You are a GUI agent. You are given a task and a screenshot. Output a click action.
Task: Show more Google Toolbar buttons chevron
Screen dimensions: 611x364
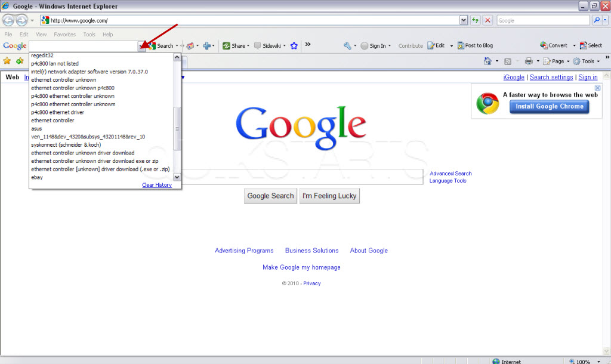[308, 44]
